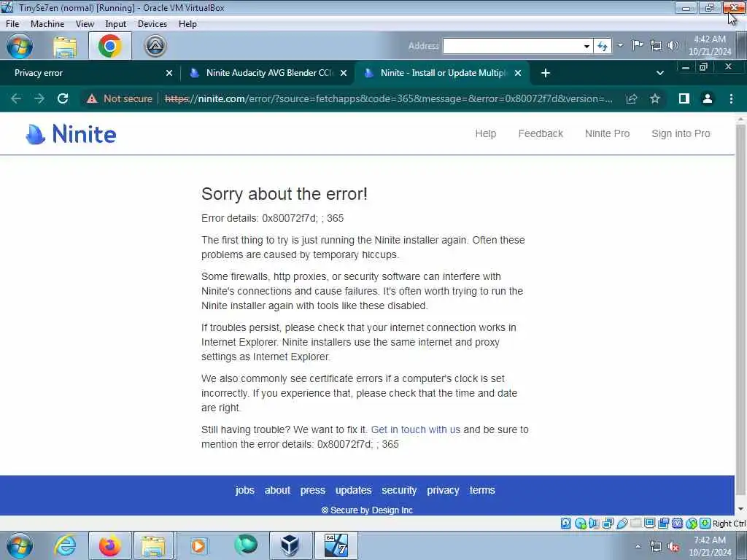Click the green globe taskbar icon

coord(245,545)
